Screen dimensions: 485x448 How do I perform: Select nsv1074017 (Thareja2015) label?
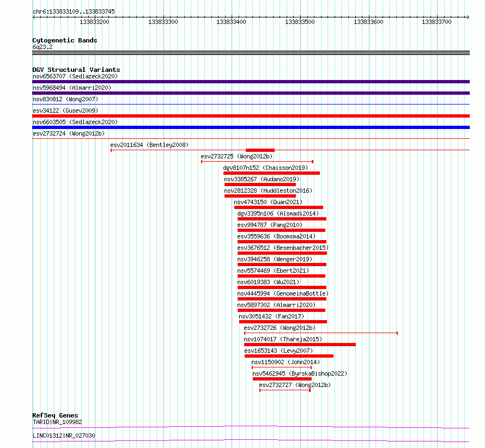point(283,339)
